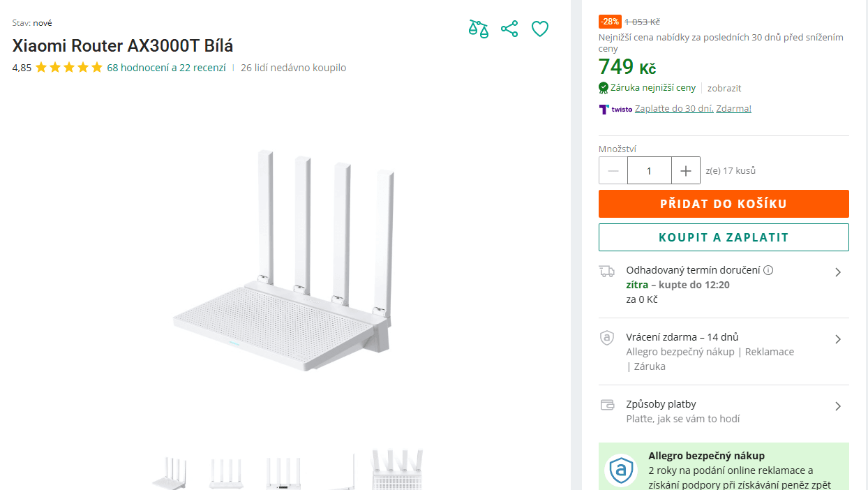Click the returns protection icon
Viewport: 868px width, 490px height.
606,338
